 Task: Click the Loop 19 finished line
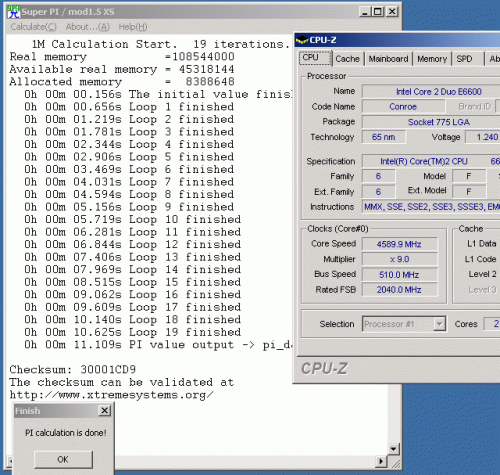(x=132, y=332)
